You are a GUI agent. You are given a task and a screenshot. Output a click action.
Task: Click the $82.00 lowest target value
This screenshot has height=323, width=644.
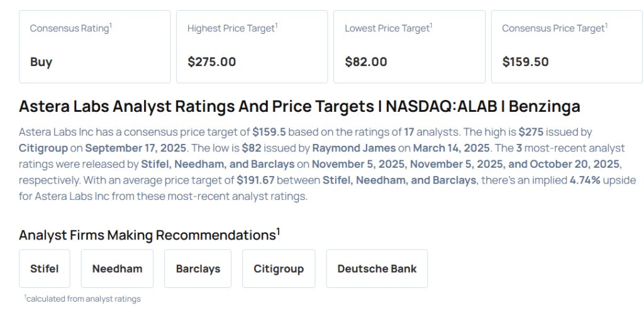pyautogui.click(x=366, y=62)
